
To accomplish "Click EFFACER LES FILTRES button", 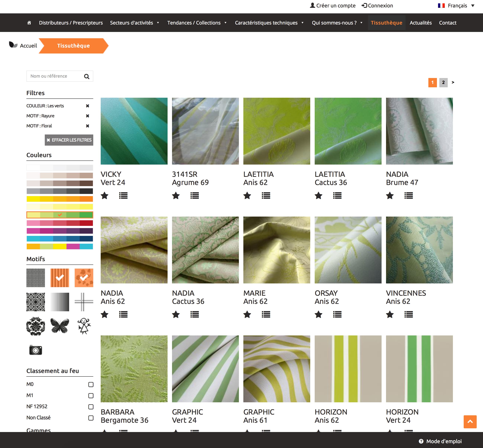I will pyautogui.click(x=69, y=140).
